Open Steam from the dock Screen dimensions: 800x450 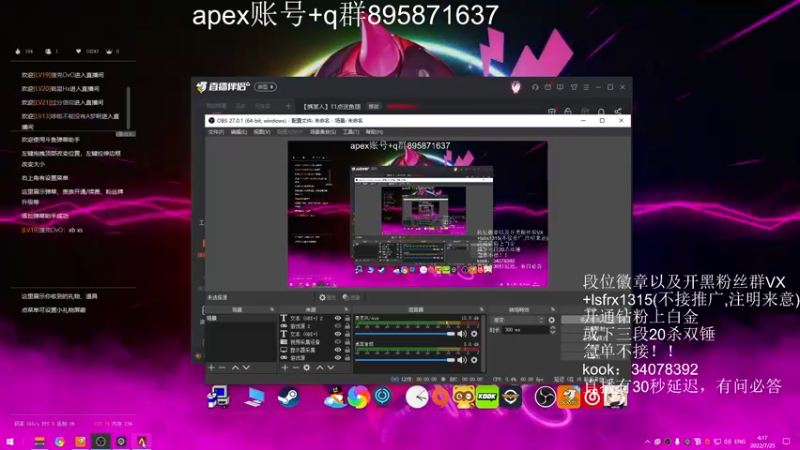point(288,396)
